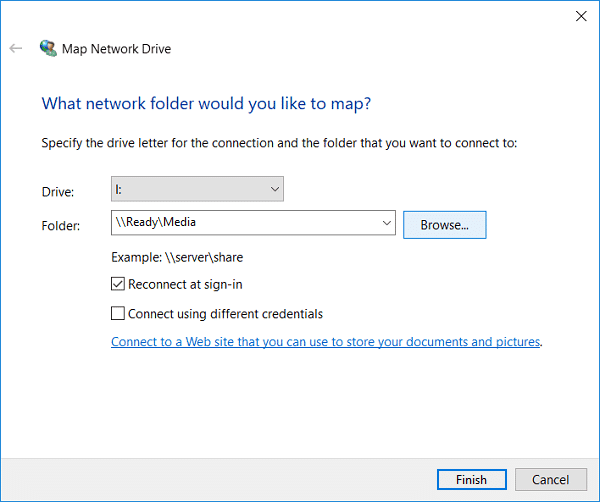Click the Map Network Drive globe icon
600x502 pixels.
point(49,48)
